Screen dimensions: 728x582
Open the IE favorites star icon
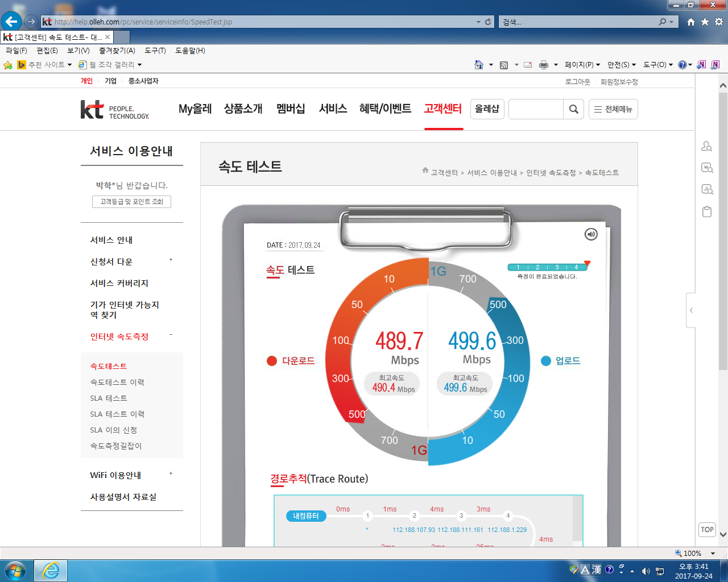(x=705, y=22)
